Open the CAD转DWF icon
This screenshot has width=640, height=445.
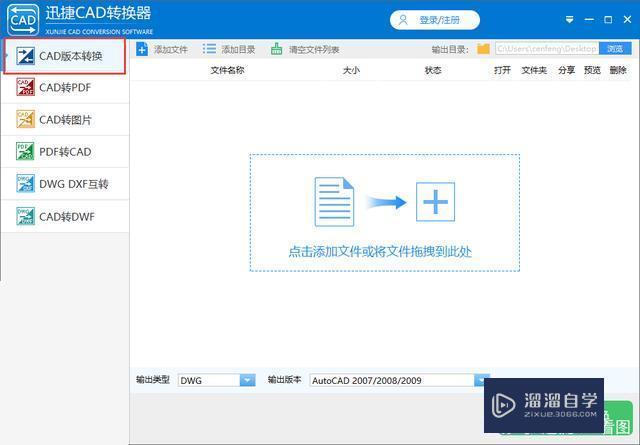[x=25, y=216]
